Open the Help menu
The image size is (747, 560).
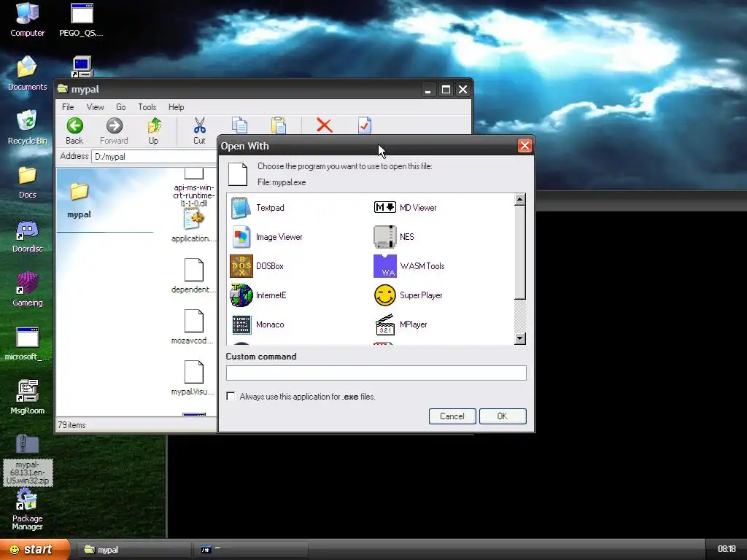point(176,107)
